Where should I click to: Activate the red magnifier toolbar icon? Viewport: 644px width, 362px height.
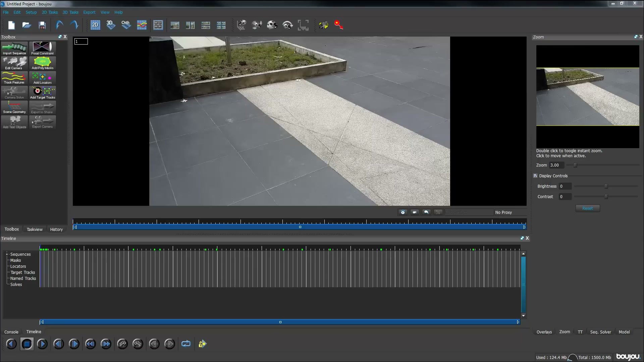[339, 25]
